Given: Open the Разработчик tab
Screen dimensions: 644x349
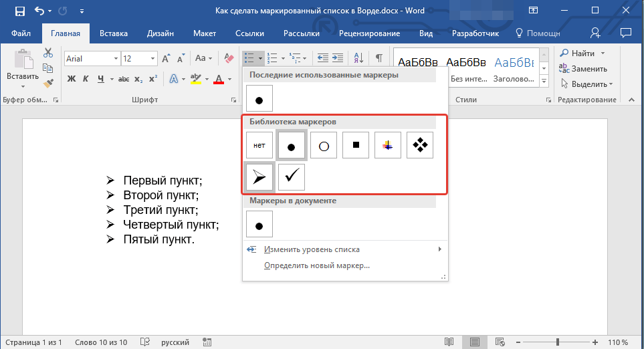Looking at the screenshot, I should [475, 33].
